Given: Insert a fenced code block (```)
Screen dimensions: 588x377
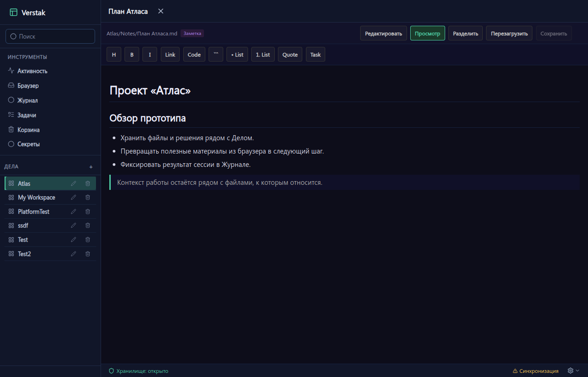Looking at the screenshot, I should click(216, 54).
